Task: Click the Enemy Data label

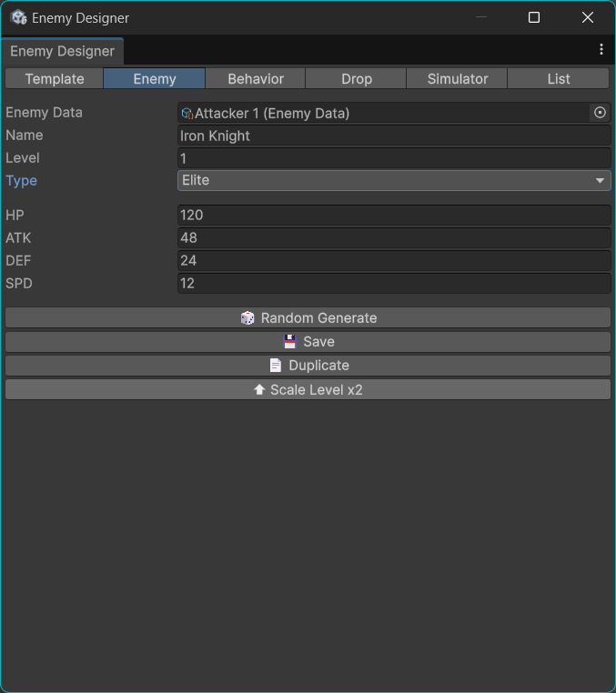Action: [x=45, y=113]
